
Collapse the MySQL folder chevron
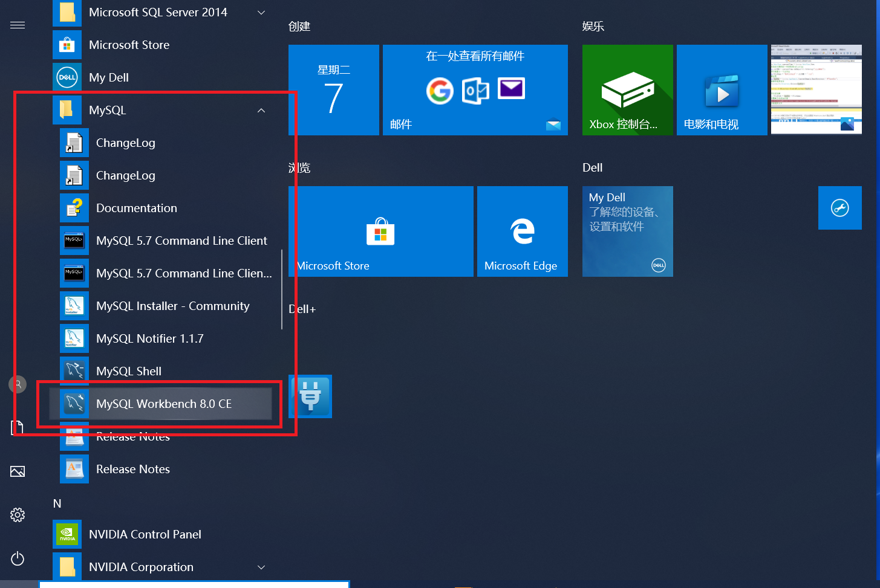[261, 110]
